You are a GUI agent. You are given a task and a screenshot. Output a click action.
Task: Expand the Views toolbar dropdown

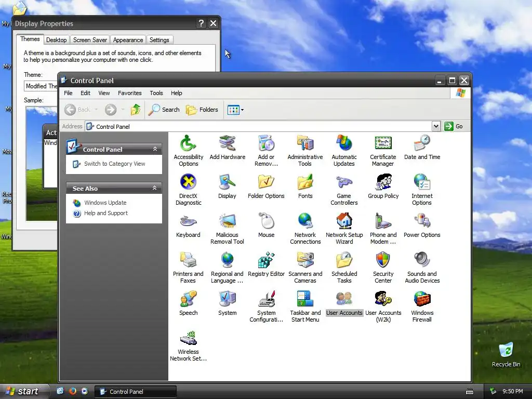pos(242,110)
